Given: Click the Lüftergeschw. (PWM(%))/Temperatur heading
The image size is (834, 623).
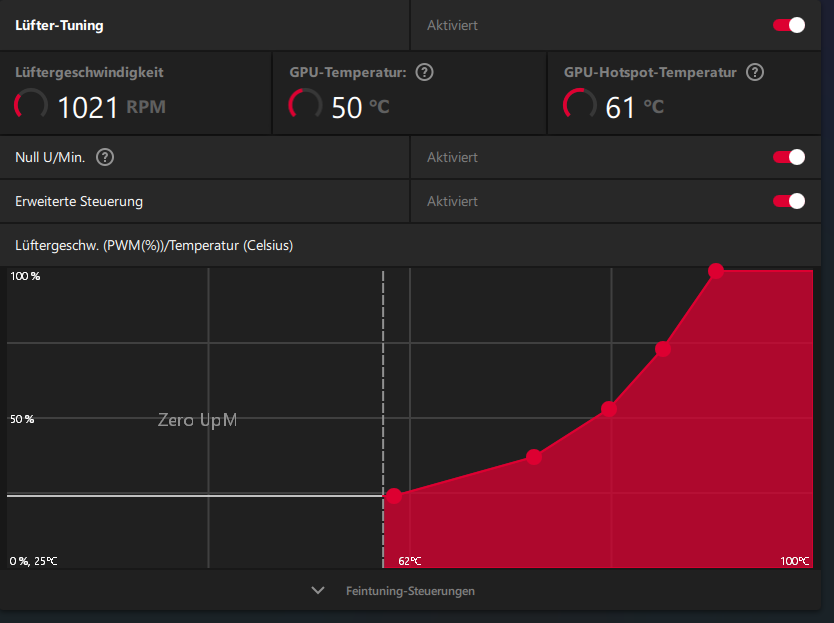Looking at the screenshot, I should coord(154,245).
